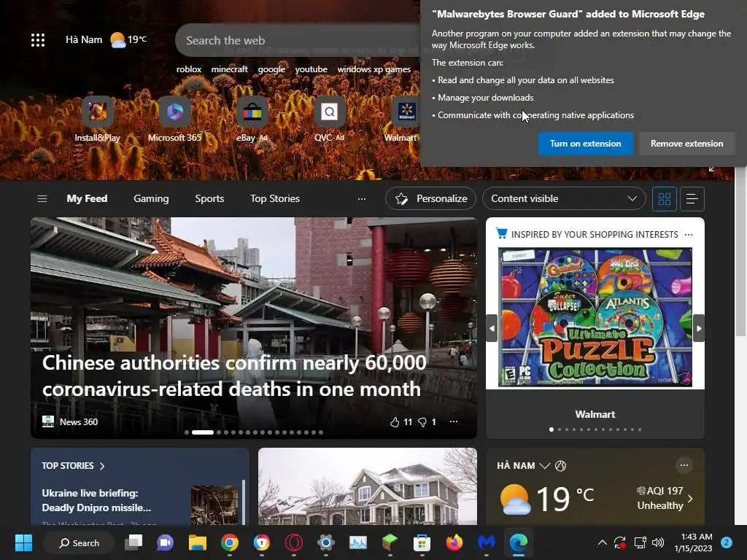
Task: Open the shopping card options menu
Action: [689, 234]
